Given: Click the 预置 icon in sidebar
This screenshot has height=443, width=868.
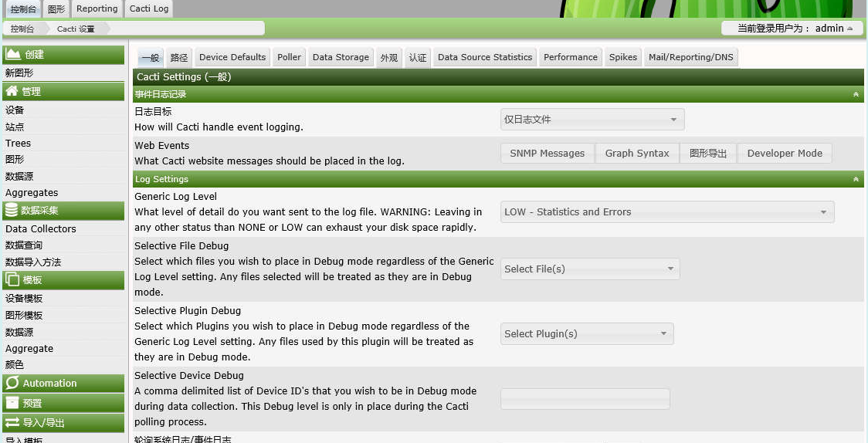Looking at the screenshot, I should pos(12,403).
